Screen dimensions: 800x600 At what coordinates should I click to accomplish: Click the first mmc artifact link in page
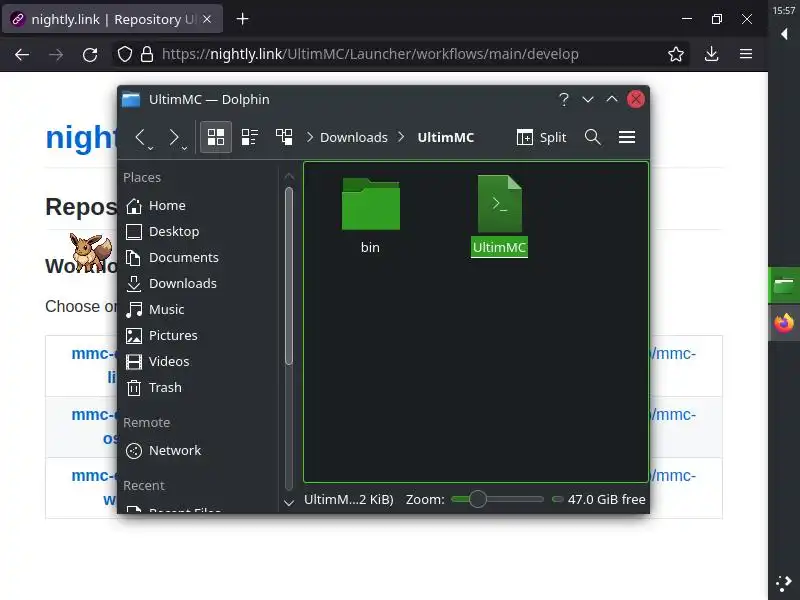(x=94, y=365)
